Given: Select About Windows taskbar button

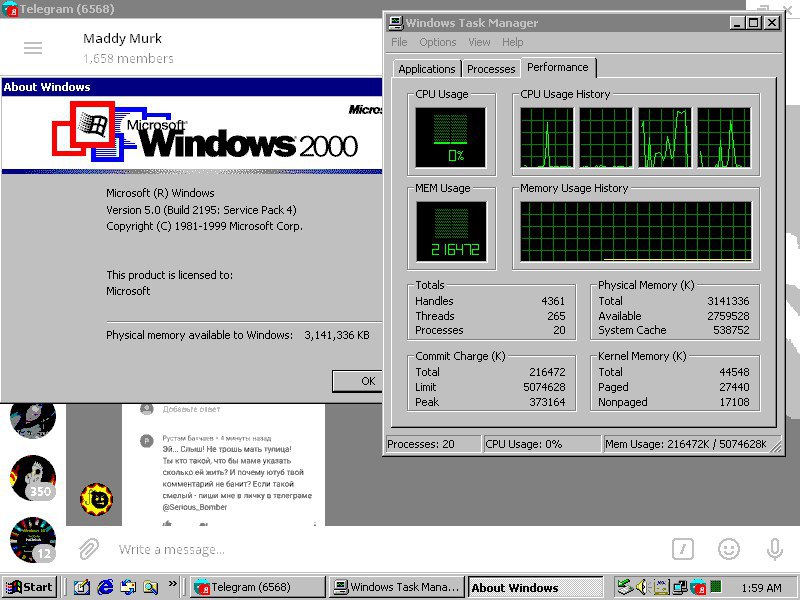Looking at the screenshot, I should (535, 587).
